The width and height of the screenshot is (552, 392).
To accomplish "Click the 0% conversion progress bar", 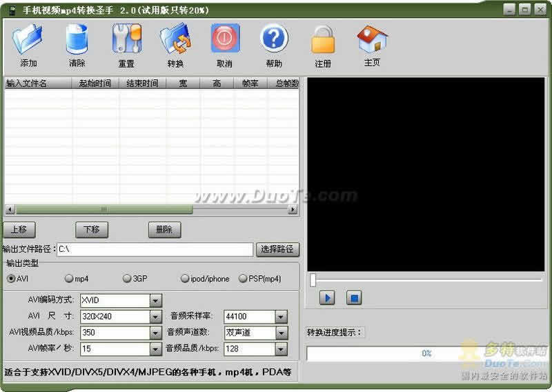I will [426, 353].
